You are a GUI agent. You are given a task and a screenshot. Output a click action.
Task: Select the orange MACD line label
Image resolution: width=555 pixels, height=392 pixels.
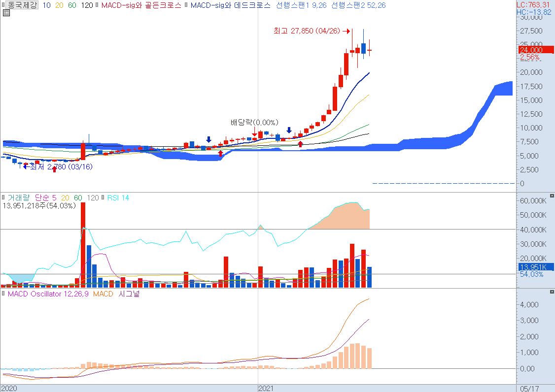(103, 294)
